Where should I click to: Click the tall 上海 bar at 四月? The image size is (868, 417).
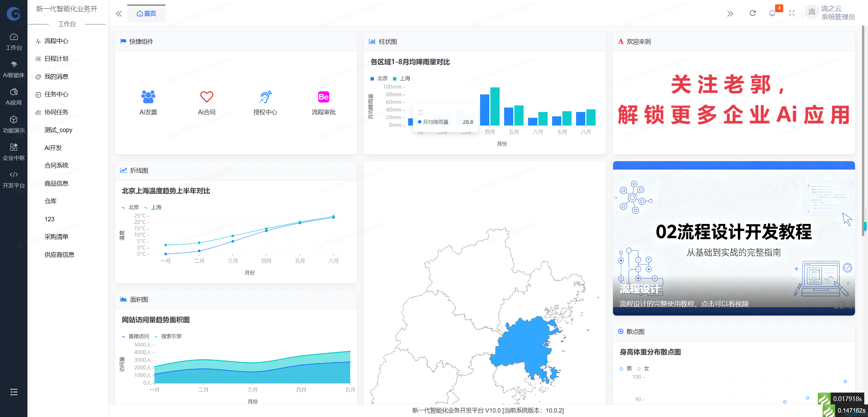(495, 106)
